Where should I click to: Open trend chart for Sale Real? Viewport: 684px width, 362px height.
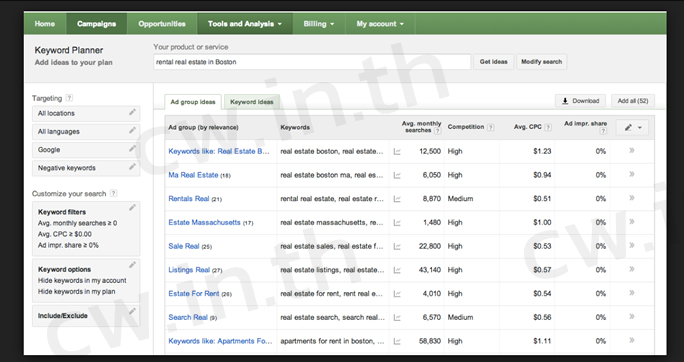pyautogui.click(x=397, y=246)
